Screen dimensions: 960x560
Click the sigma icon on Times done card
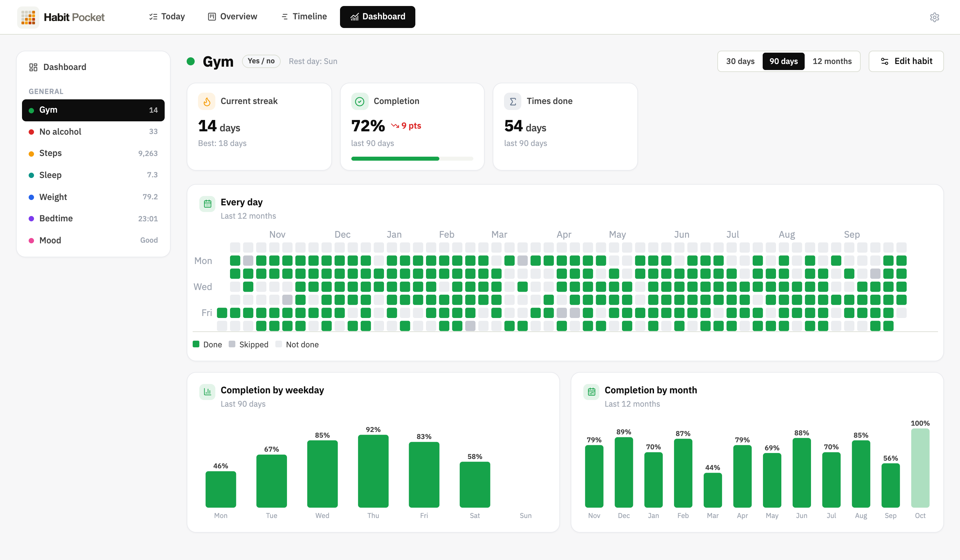513,101
